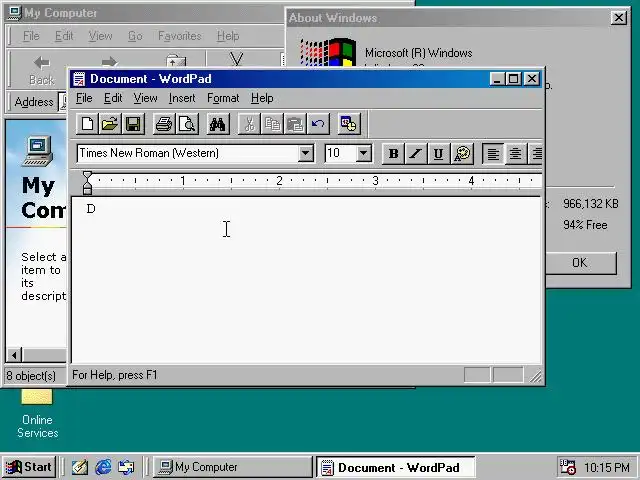
Task: Click Document - WordPad taskbar button
Action: [396, 467]
